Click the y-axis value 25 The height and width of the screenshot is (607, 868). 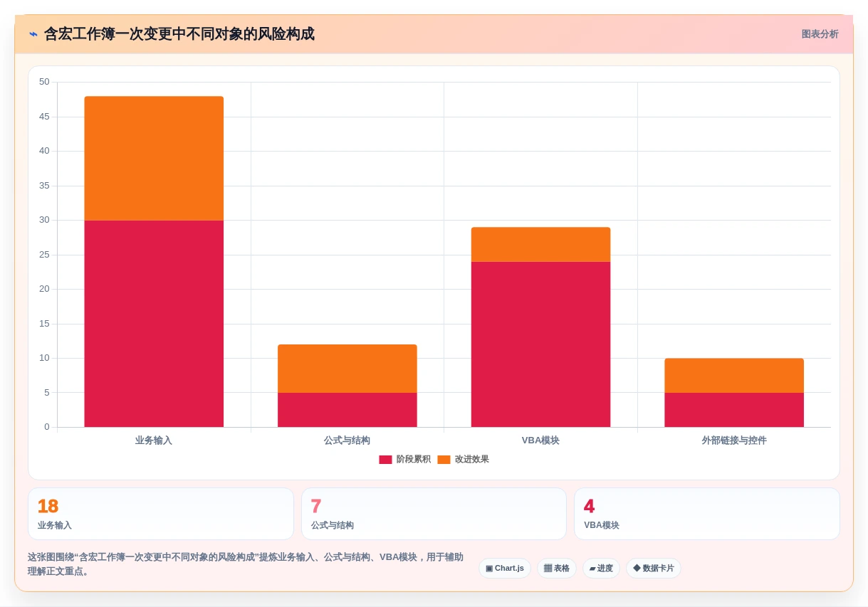pyautogui.click(x=44, y=255)
